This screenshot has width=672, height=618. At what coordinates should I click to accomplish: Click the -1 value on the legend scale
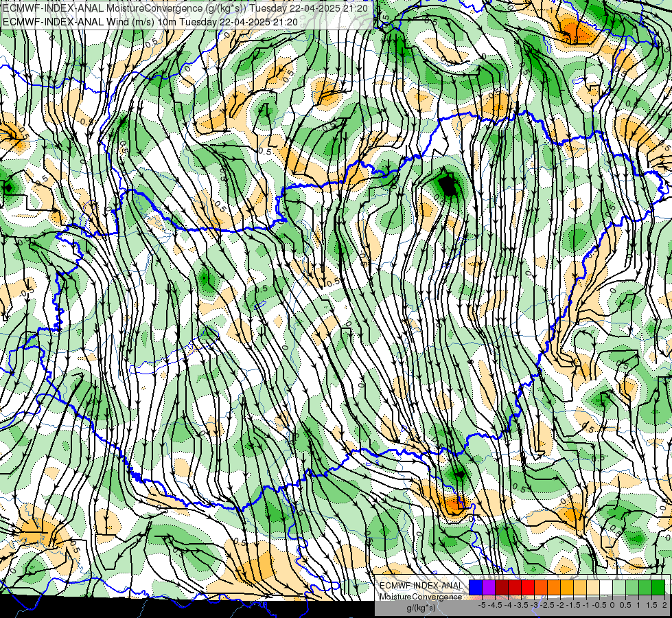pyautogui.click(x=586, y=605)
